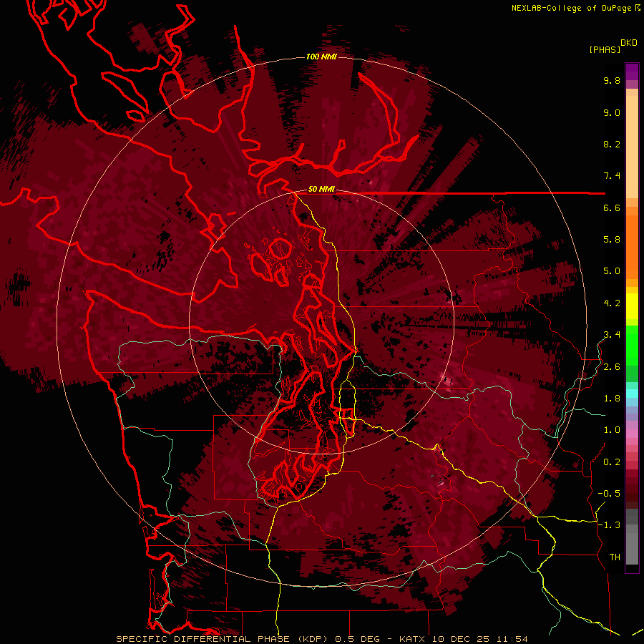This screenshot has width=644, height=644.
Task: Click the 7.4 color scale value
Action: pos(612,176)
